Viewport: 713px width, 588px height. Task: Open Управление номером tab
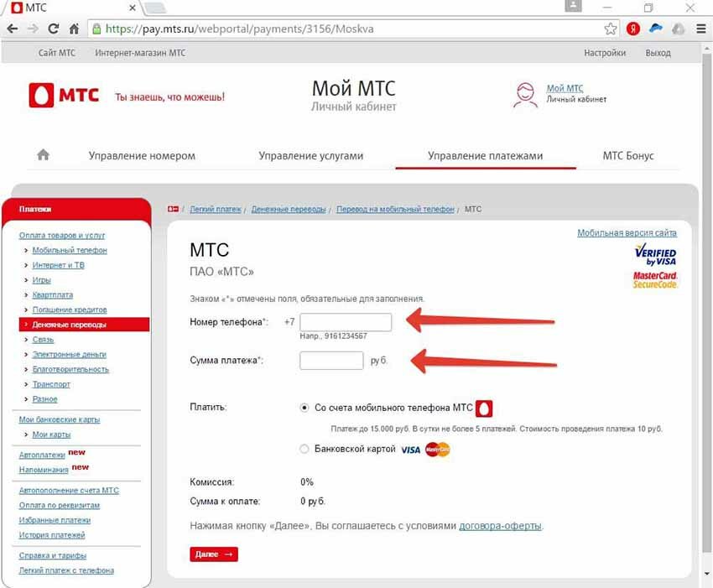142,156
